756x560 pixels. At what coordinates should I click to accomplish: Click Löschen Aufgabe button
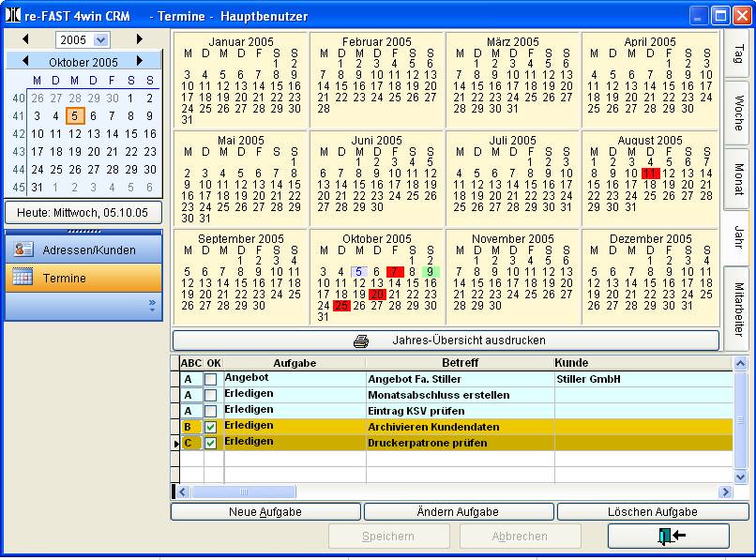pos(653,512)
